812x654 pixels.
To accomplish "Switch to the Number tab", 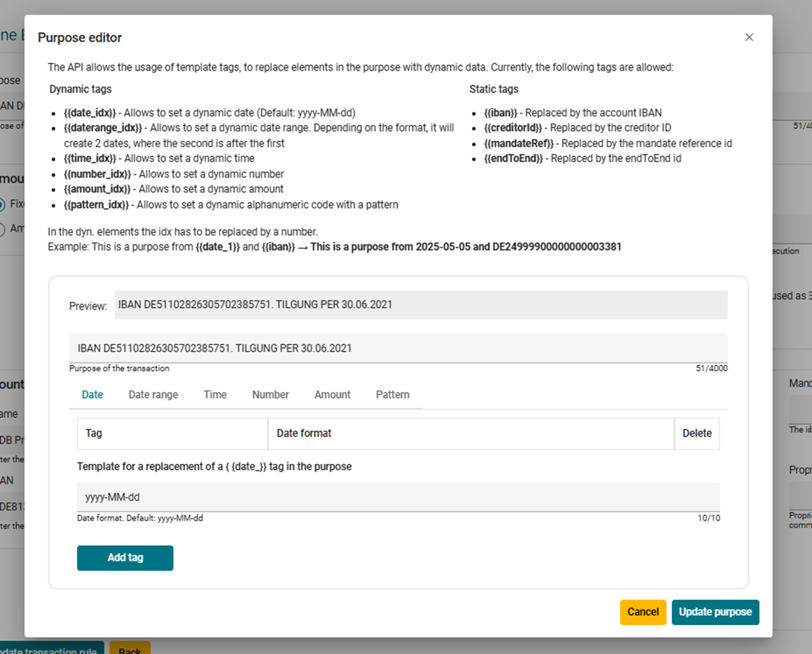I will click(x=270, y=395).
